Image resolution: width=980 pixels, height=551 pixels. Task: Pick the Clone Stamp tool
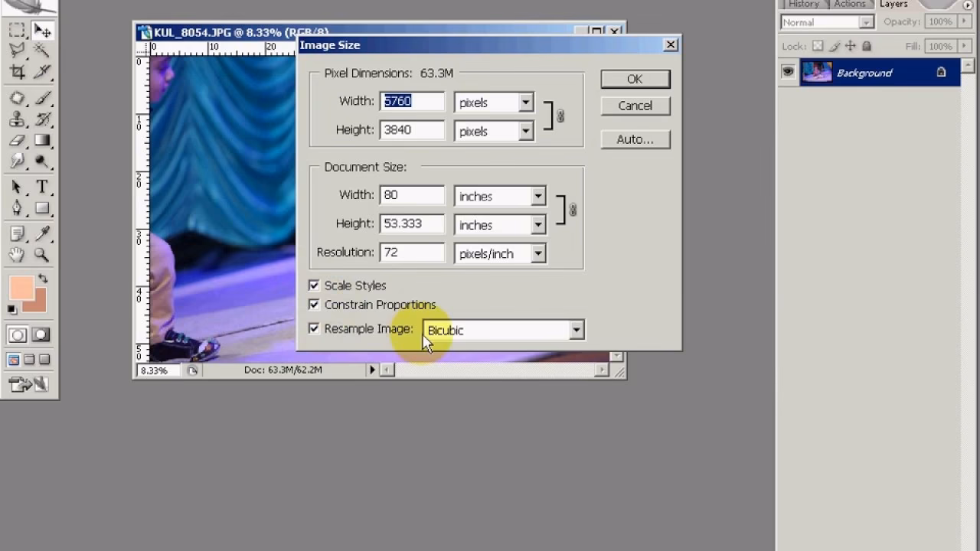point(15,120)
